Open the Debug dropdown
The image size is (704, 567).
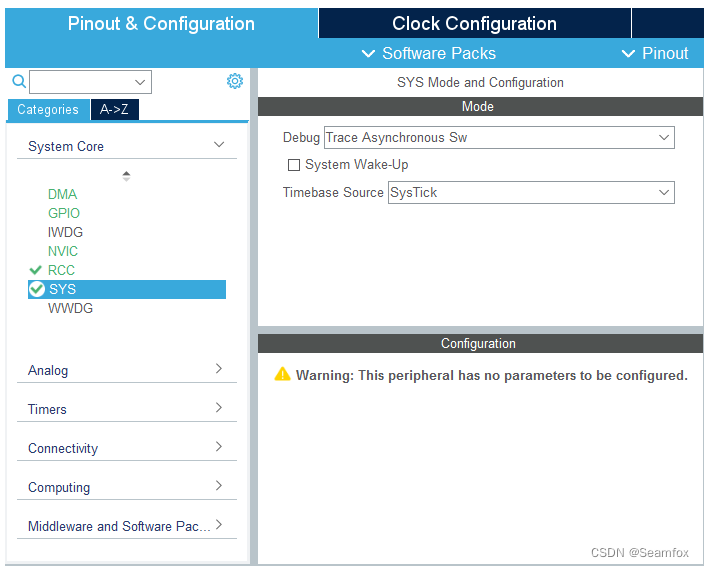coord(499,137)
